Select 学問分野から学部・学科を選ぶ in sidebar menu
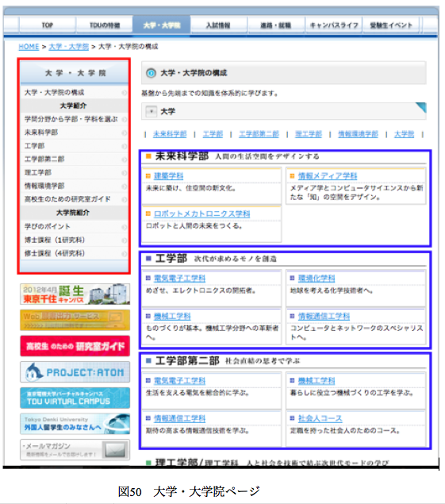Image resolution: width=445 pixels, height=504 pixels. [75, 119]
